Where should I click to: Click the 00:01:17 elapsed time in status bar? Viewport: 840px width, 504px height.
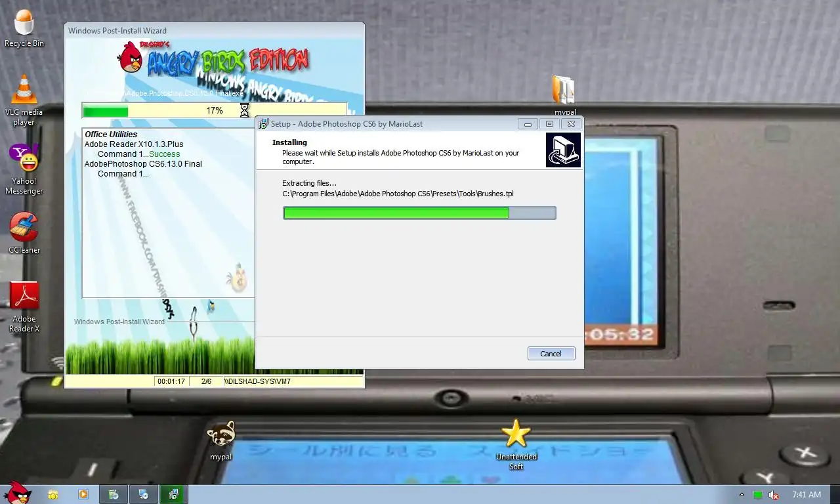coord(171,381)
